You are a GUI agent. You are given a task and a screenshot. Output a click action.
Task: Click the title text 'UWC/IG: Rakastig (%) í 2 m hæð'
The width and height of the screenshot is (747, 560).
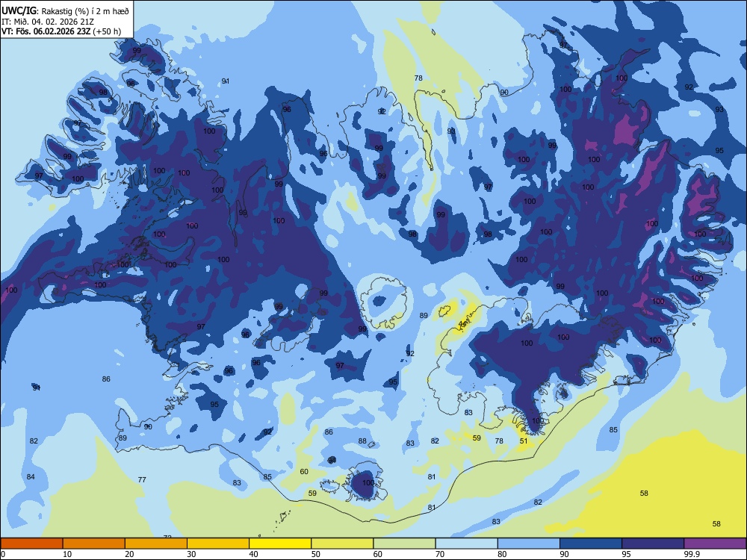65,10
